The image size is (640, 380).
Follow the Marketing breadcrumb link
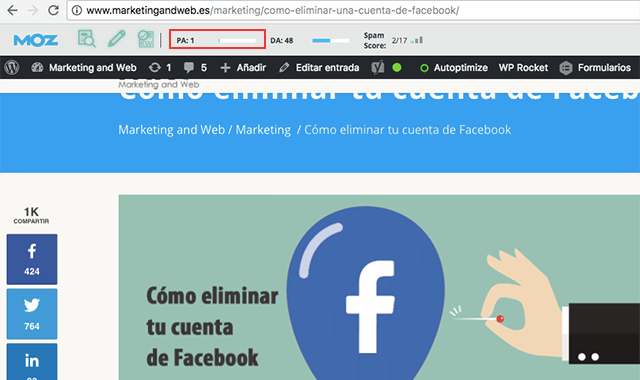(x=263, y=130)
